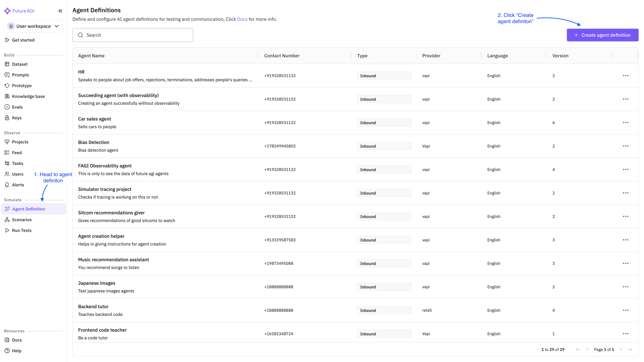Image resolution: width=644 pixels, height=362 pixels.
Task: Click the Create agent definition button
Action: click(x=602, y=35)
